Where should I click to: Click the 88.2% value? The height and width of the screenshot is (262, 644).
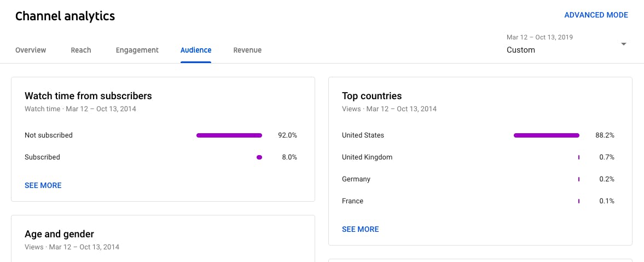point(605,135)
